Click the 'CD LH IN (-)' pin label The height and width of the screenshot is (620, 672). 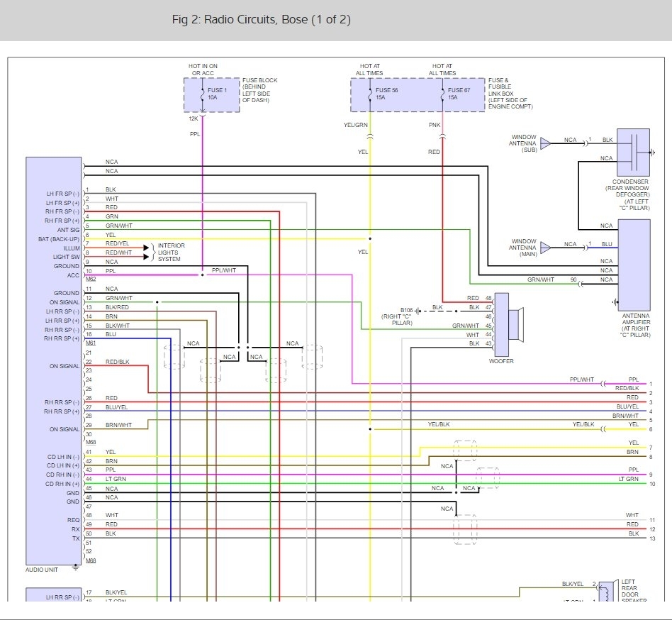pyautogui.click(x=62, y=456)
